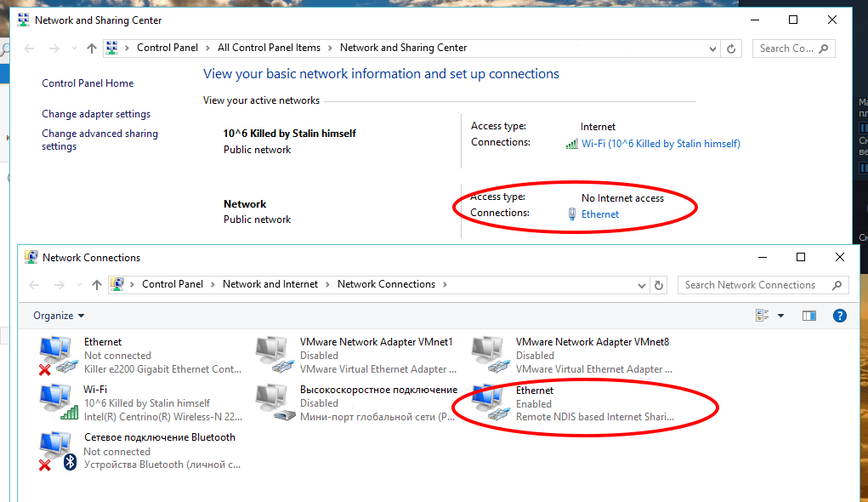The image size is (868, 502).
Task: Open the Wi-Fi connection status link
Action: [x=660, y=144]
